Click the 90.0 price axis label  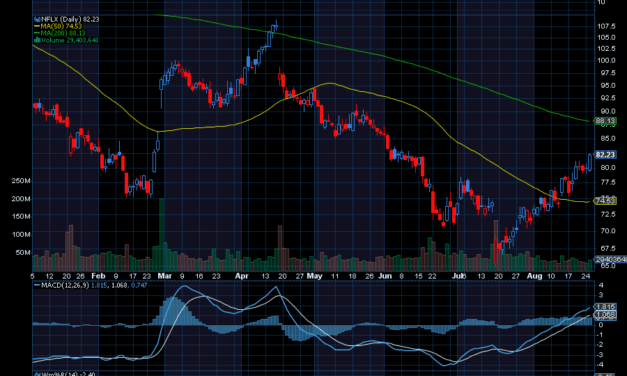607,111
